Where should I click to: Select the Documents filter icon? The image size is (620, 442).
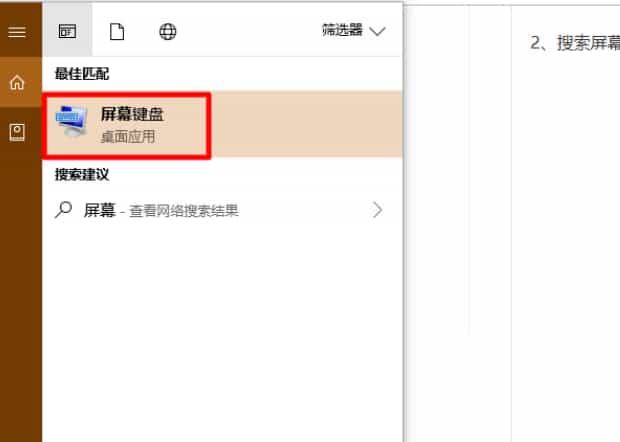[x=117, y=32]
